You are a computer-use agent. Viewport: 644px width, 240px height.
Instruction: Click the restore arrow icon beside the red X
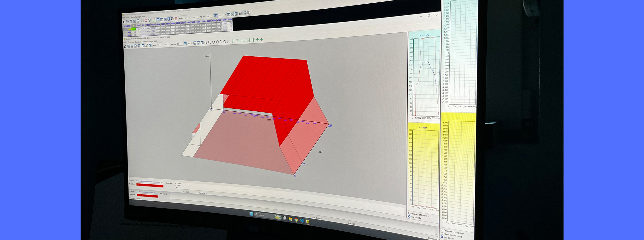point(150,20)
